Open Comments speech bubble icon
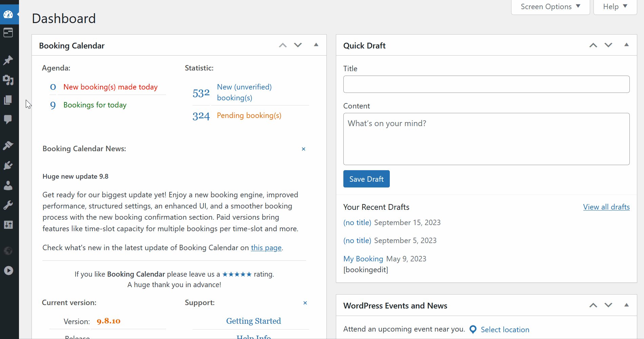Screen dimensions: 644x339 coord(8,119)
